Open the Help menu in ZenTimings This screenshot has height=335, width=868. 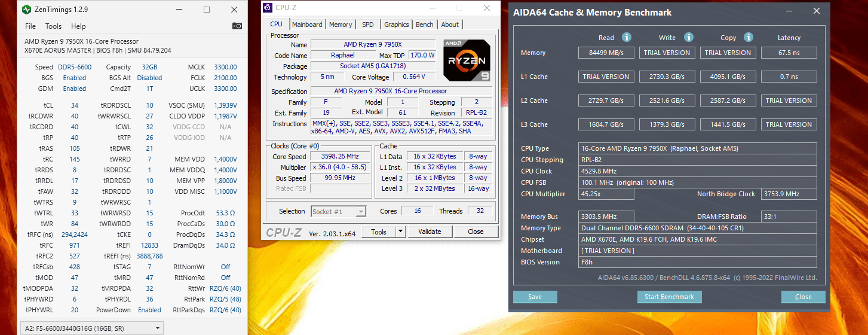click(x=78, y=26)
